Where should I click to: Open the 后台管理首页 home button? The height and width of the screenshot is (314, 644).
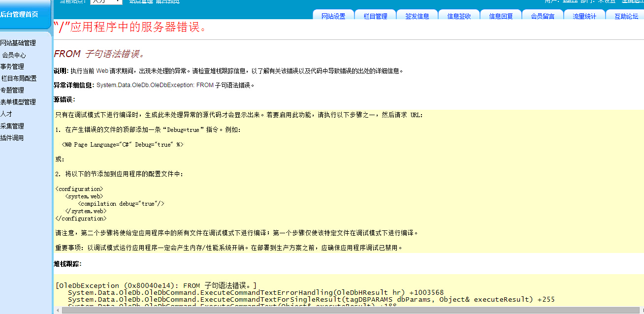(20, 14)
